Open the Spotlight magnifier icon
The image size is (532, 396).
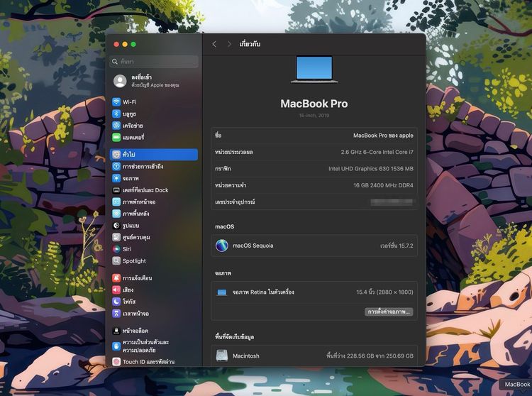click(x=116, y=260)
